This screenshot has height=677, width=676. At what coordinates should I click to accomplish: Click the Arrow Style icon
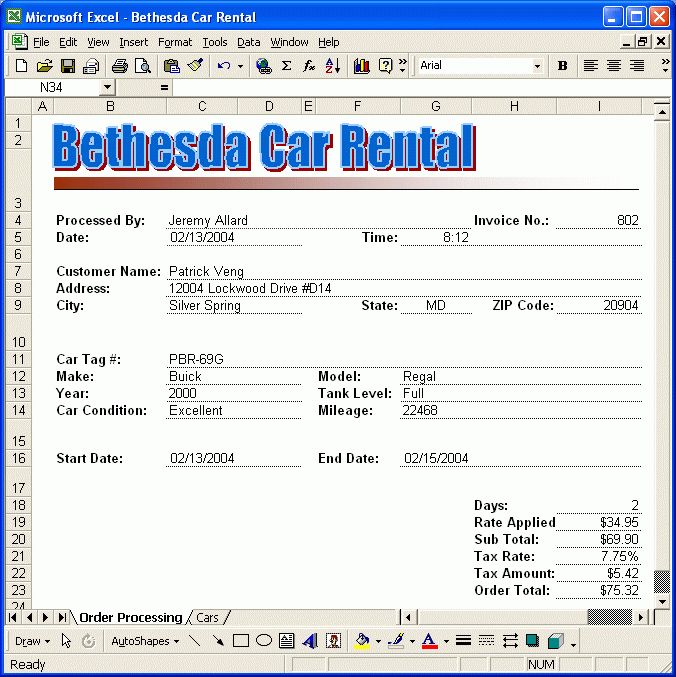(x=510, y=641)
